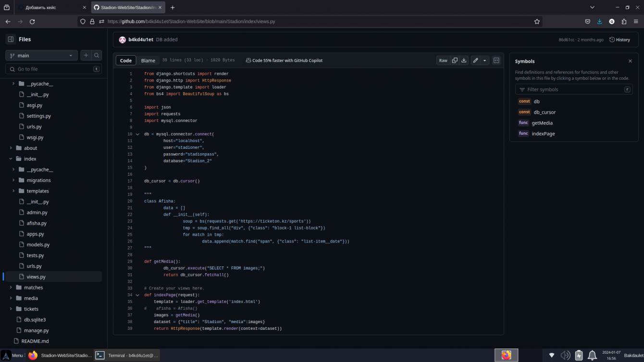Download the raw file icon
644x362 pixels.
tap(464, 60)
